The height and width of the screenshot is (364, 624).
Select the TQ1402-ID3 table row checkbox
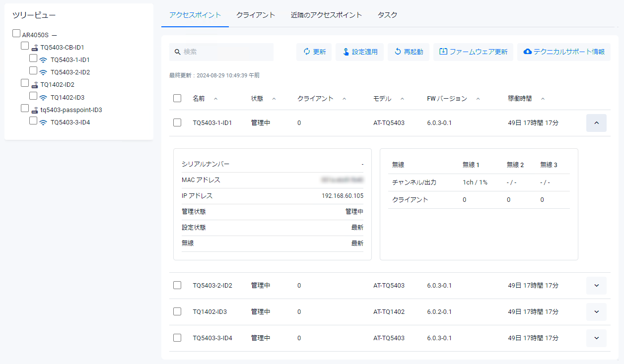pyautogui.click(x=177, y=311)
